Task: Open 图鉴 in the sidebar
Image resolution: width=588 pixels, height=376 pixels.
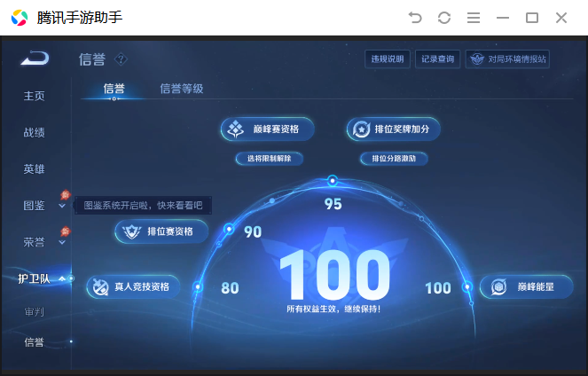Action: [34, 206]
